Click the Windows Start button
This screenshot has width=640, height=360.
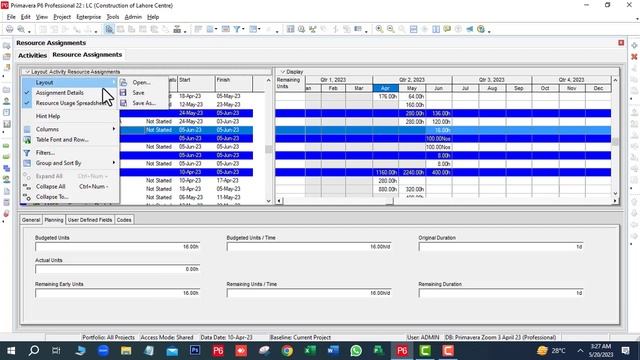point(11,351)
